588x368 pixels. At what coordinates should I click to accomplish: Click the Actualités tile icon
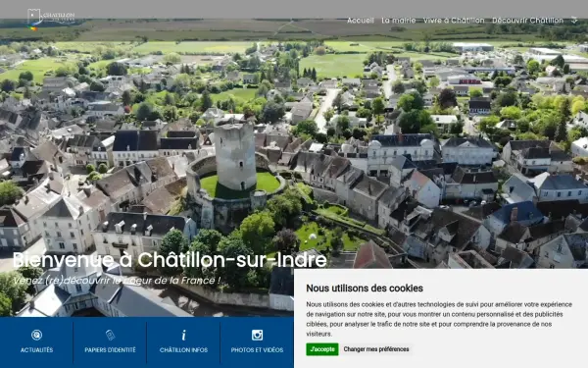pyautogui.click(x=36, y=335)
